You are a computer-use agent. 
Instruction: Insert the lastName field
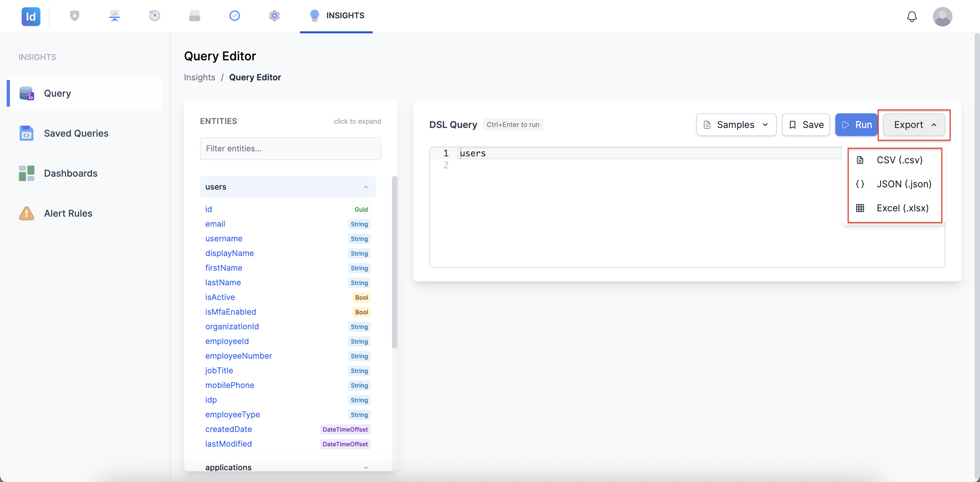pos(223,282)
